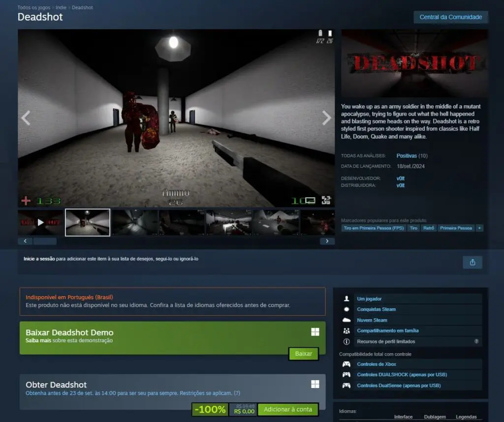Viewport: 504px width, 422px height.
Task: Click the DUALSHOCK controller icon
Action: coord(346,375)
